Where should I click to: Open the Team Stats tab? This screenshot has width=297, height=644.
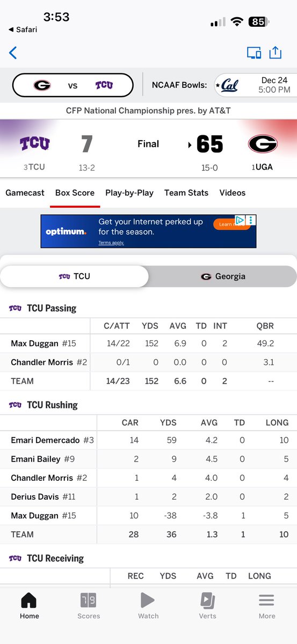coord(186,193)
